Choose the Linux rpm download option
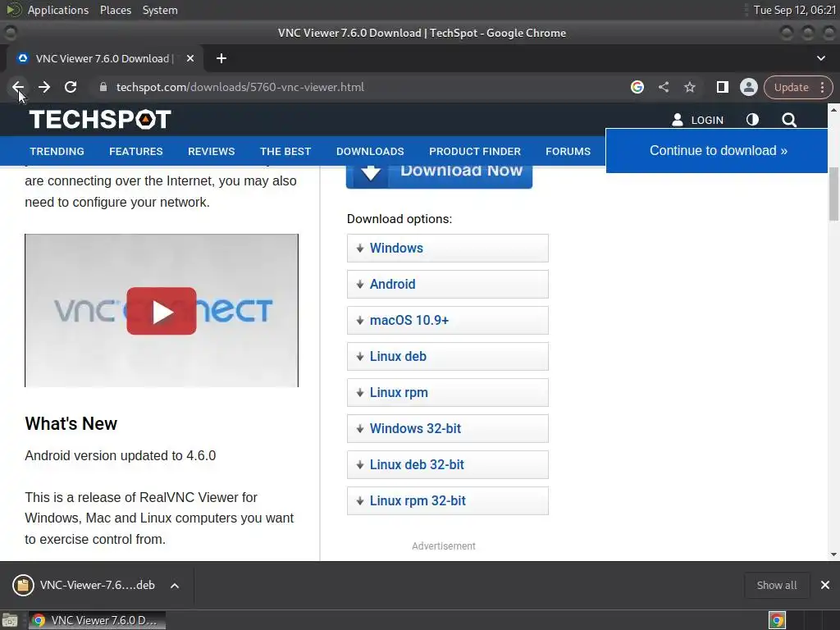This screenshot has height=630, width=840. [x=447, y=393]
